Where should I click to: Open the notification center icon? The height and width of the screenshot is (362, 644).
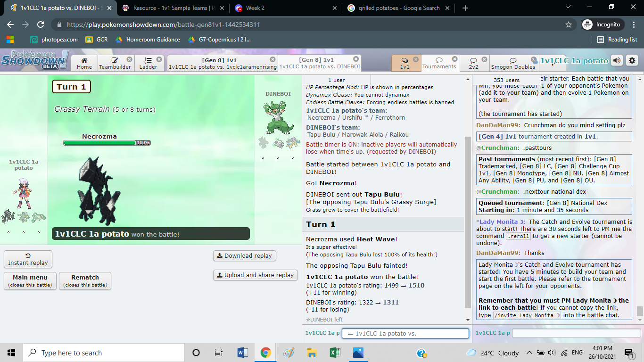click(629, 353)
